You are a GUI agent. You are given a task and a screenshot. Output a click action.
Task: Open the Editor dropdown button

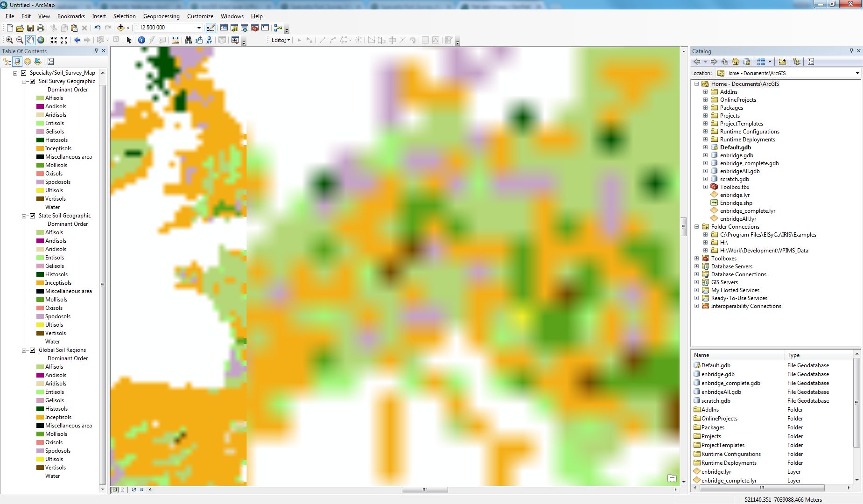click(281, 40)
